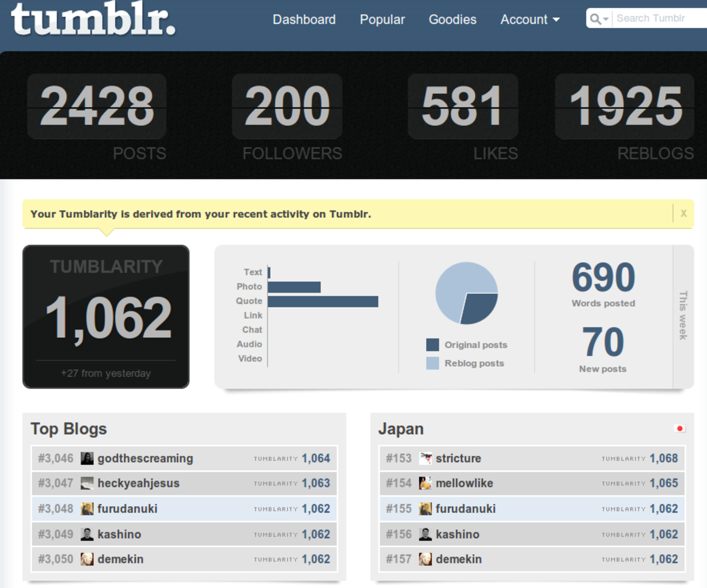Focus the Search Tumblr field
This screenshot has width=707, height=588.
click(660, 18)
